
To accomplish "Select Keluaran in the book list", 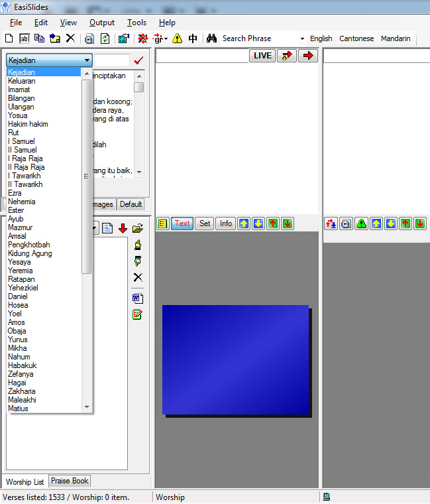I will tap(44, 81).
